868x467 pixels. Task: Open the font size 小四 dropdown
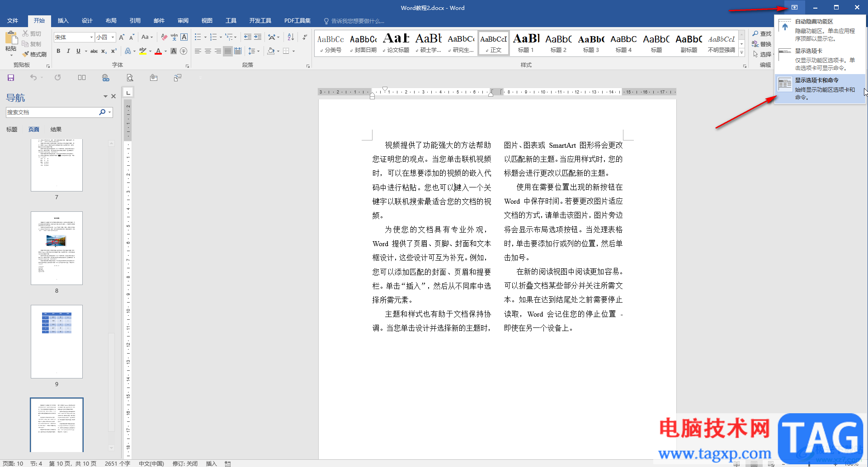coord(113,37)
